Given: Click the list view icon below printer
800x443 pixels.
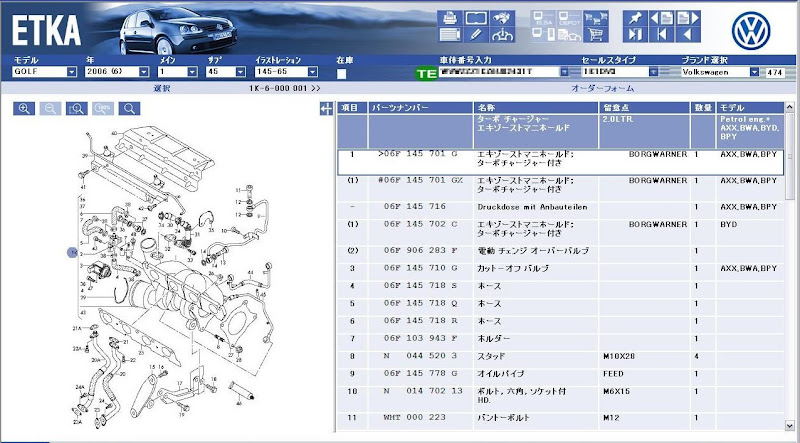Looking at the screenshot, I should point(449,35).
